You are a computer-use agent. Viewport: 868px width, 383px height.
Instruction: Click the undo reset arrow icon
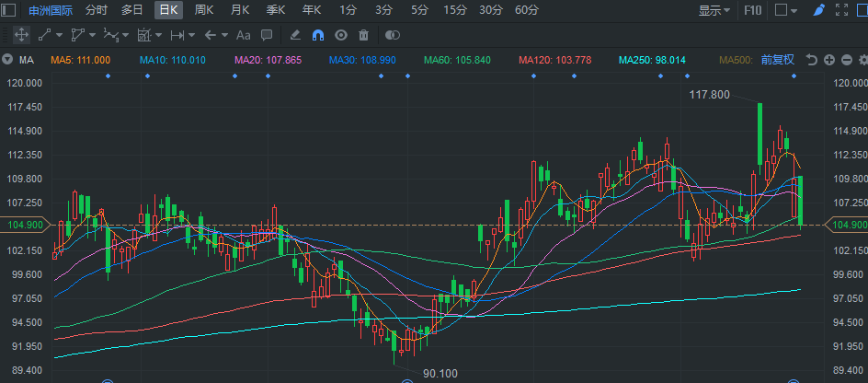click(x=812, y=60)
